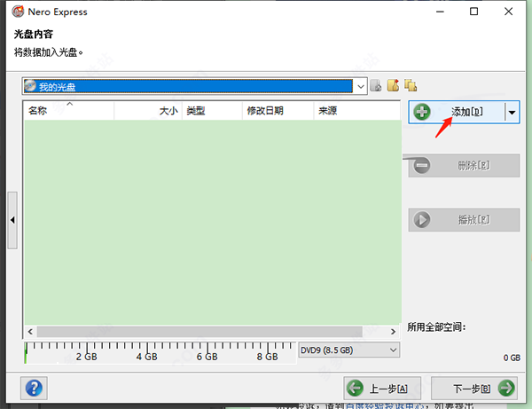This screenshot has height=409, width=532.
Task: Sort by the 大小 column header
Action: coord(148,111)
